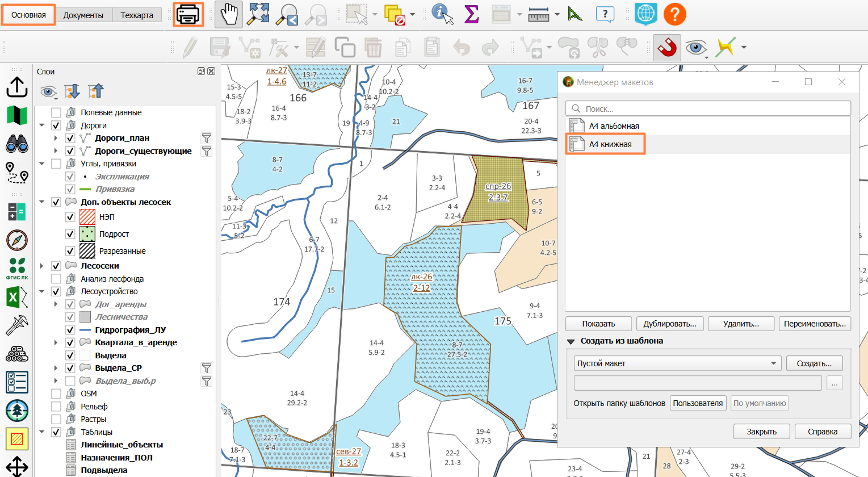
Task: Click the Дублировать... button
Action: point(670,324)
